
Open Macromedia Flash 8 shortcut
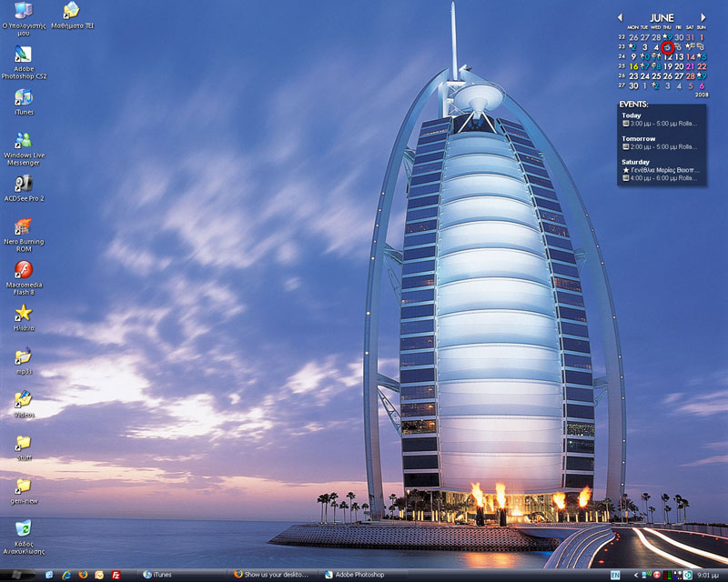point(24,270)
